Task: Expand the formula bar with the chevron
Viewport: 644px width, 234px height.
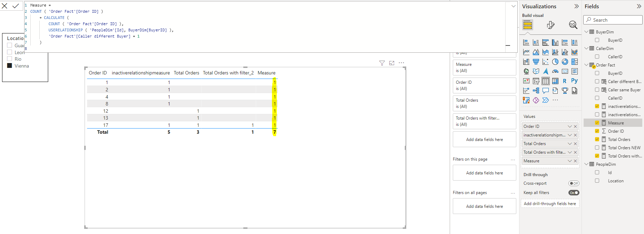Action: [513, 6]
